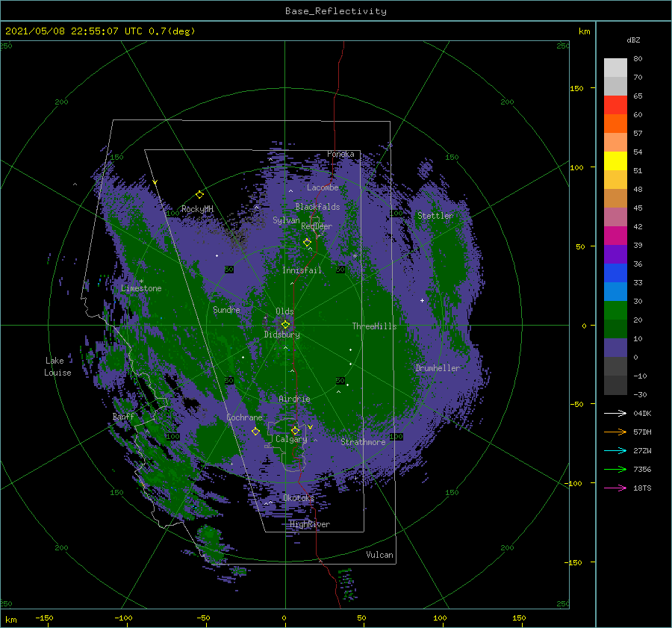Click the Drumheller label on map
672x628 pixels.
438,368
